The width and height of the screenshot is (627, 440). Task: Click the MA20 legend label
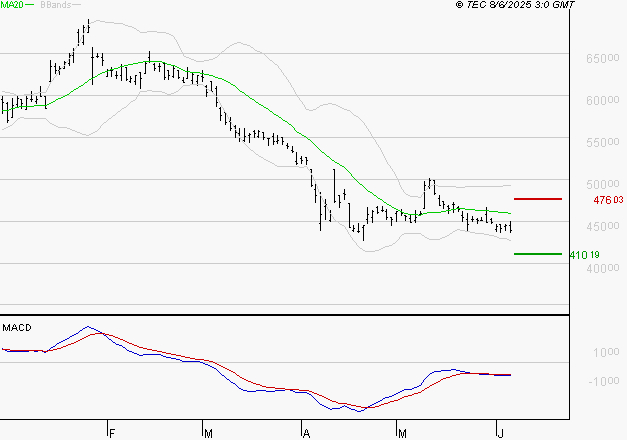click(12, 5)
